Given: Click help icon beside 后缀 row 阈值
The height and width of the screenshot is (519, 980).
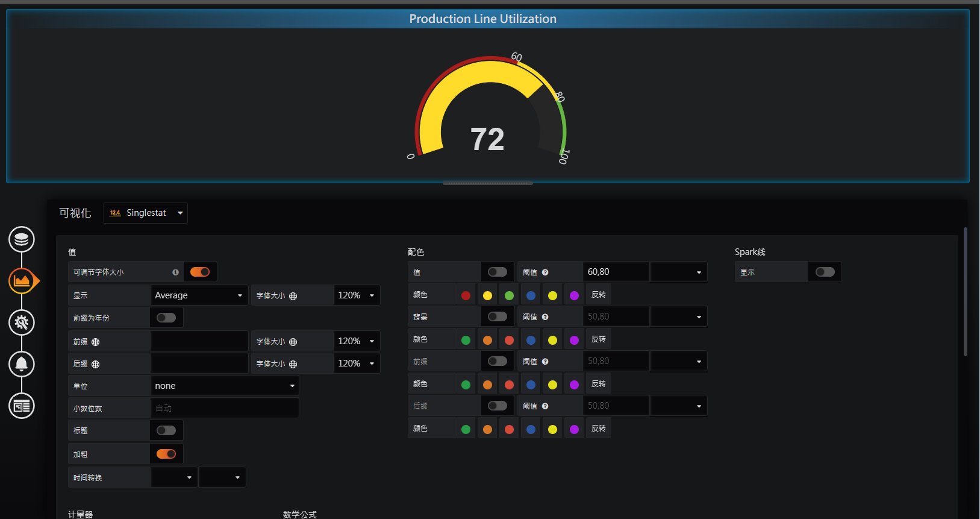Looking at the screenshot, I should (x=545, y=406).
